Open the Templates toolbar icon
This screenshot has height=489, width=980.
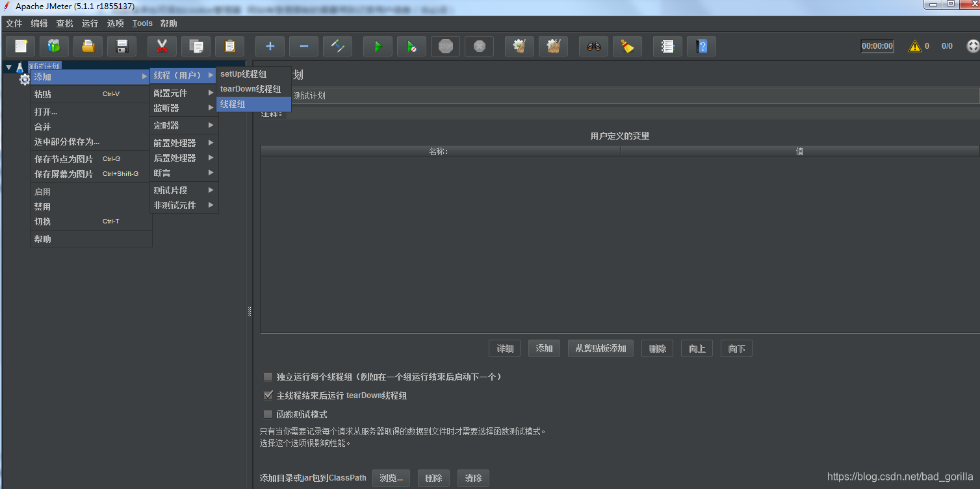pyautogui.click(x=54, y=46)
